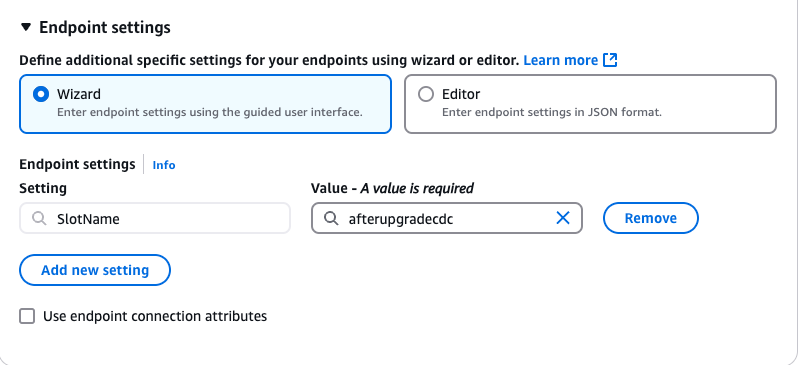The width and height of the screenshot is (808, 366).
Task: Focus the afterupgradecdc value input field
Action: point(447,218)
